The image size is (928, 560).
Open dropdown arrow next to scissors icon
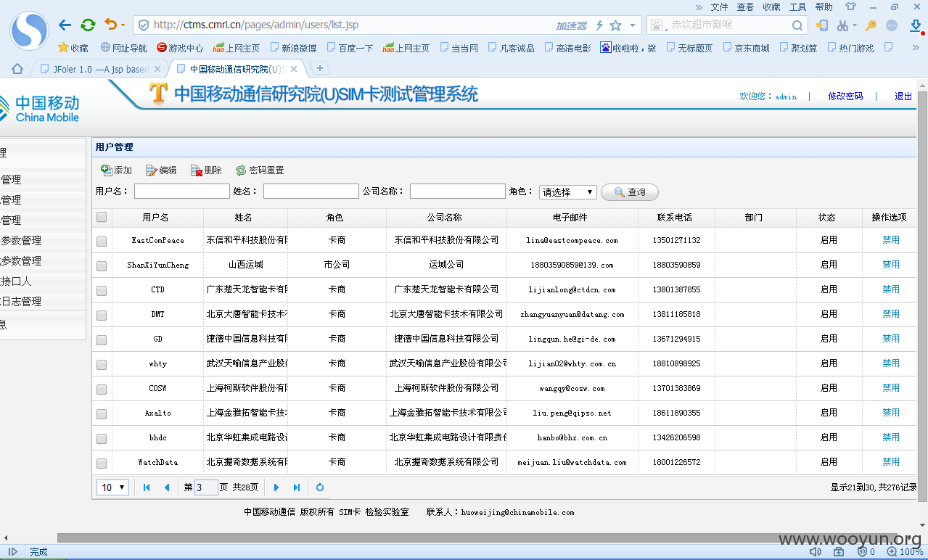click(x=854, y=25)
